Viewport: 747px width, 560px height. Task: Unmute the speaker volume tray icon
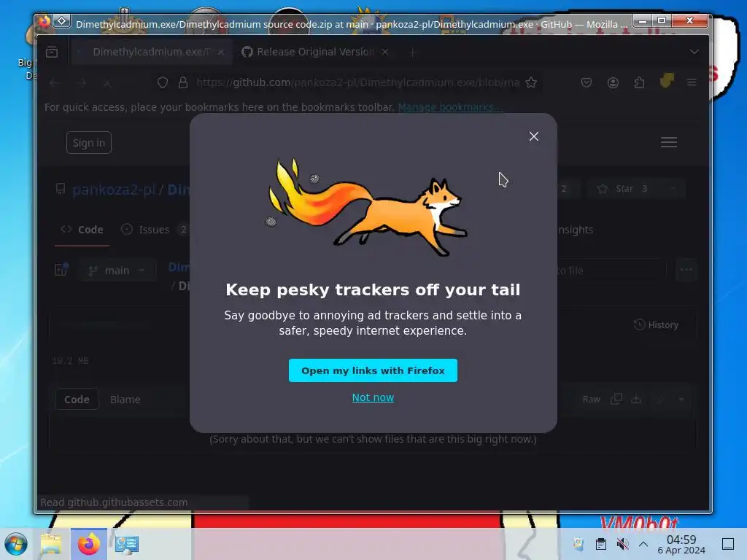pyautogui.click(x=622, y=544)
